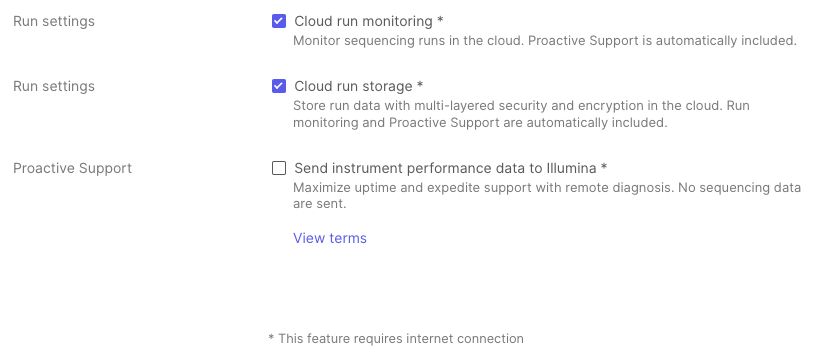Screen dimensions: 825x361
Task: Click Run settings heading beside Cloud run storage
Action: (54, 86)
